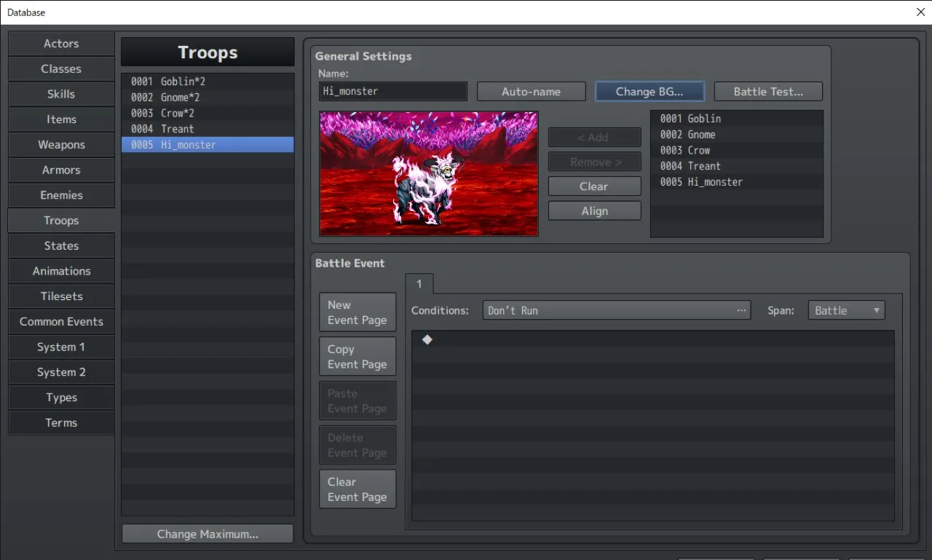The width and height of the screenshot is (932, 560).
Task: Click the battleback preview image
Action: click(x=428, y=173)
